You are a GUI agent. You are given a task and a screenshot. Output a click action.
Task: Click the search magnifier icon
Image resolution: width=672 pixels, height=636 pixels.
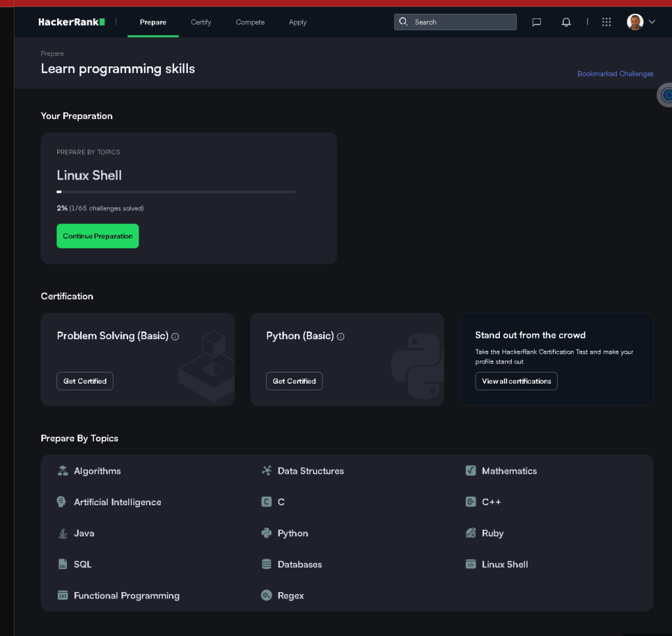403,22
